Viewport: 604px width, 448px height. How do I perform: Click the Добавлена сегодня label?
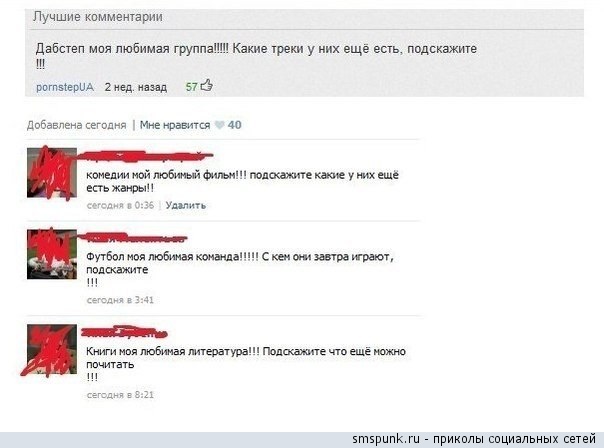pyautogui.click(x=77, y=125)
